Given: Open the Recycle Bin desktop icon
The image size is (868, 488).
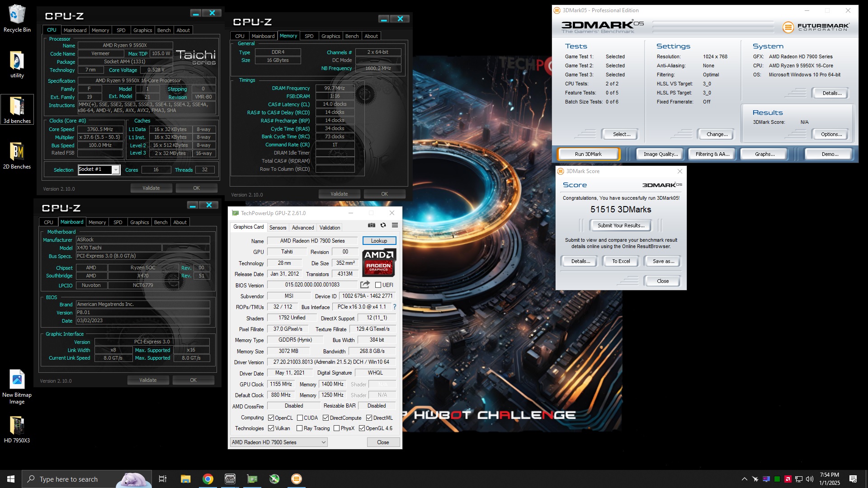Looking at the screenshot, I should (17, 19).
